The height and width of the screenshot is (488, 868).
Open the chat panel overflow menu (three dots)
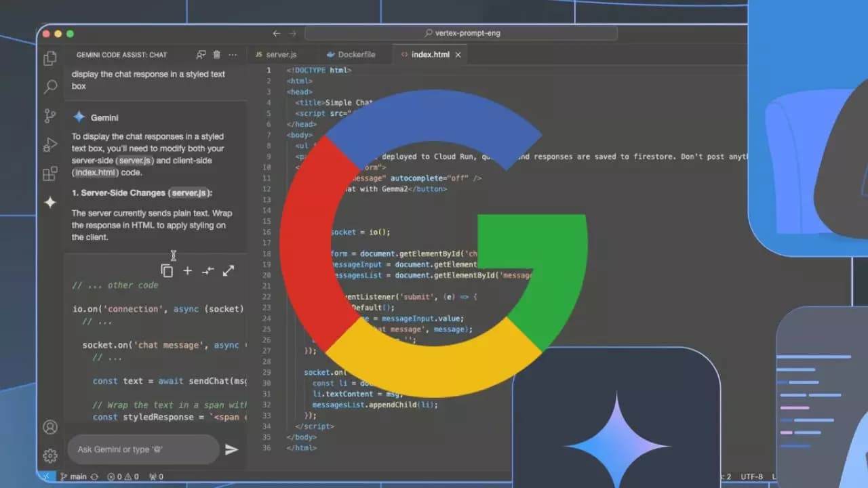tap(233, 54)
